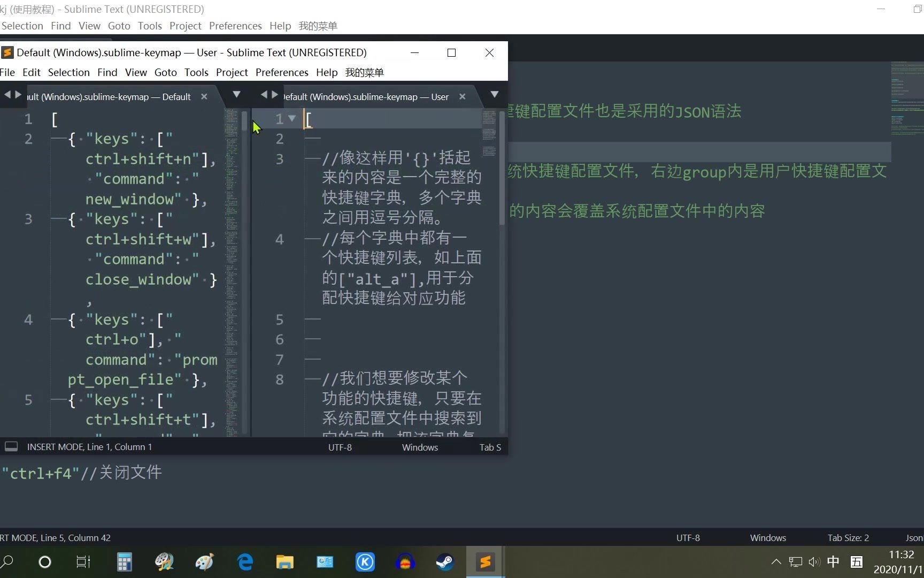924x578 pixels.
Task: Open the headphones audio app in the taskbar
Action: coord(405,562)
